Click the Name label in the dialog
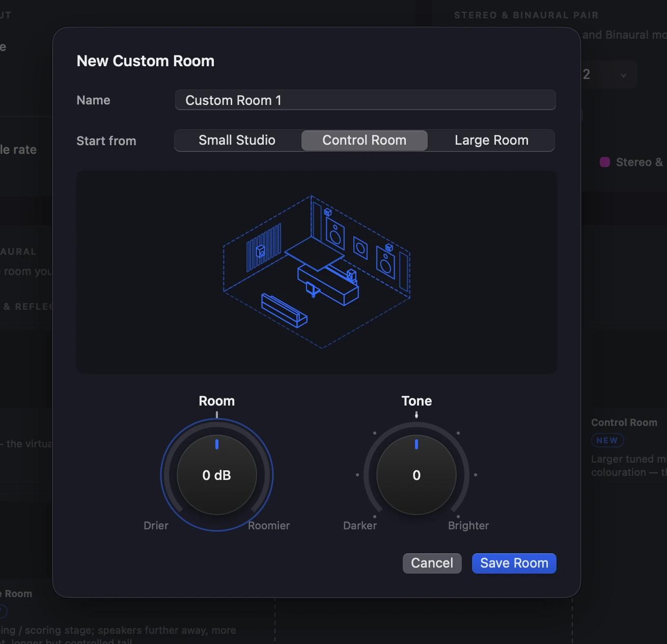 pos(93,100)
